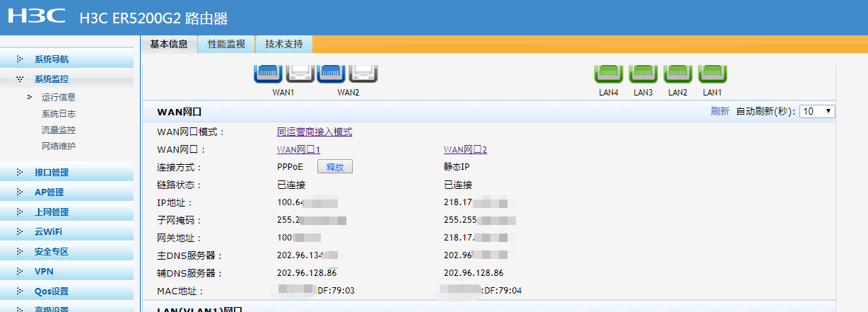Collapse the 系统监控 sidebar section
This screenshot has height=312, width=868.
tap(66, 79)
